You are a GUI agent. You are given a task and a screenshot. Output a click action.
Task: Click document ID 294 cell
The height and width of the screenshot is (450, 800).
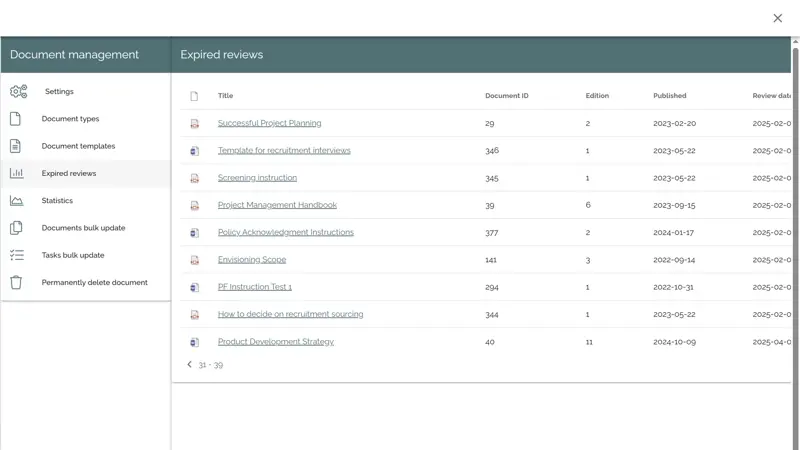(x=492, y=287)
